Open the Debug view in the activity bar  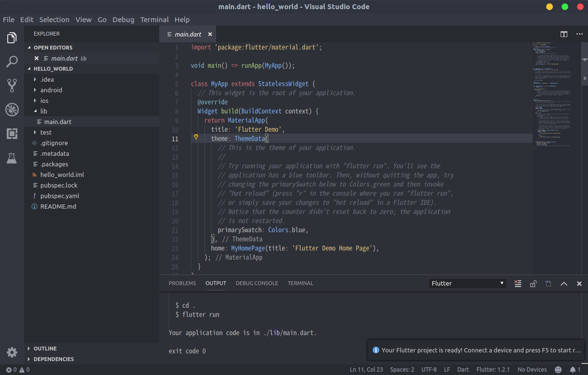[12, 110]
